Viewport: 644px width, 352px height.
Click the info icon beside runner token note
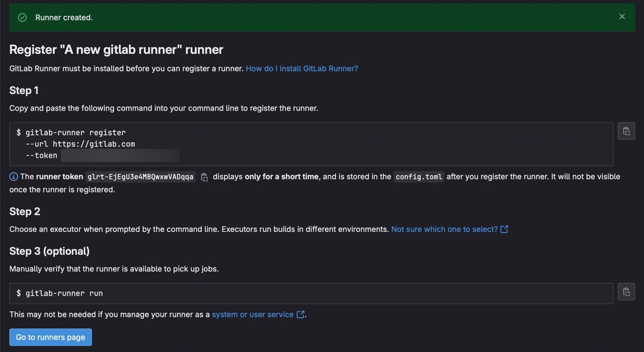click(14, 177)
